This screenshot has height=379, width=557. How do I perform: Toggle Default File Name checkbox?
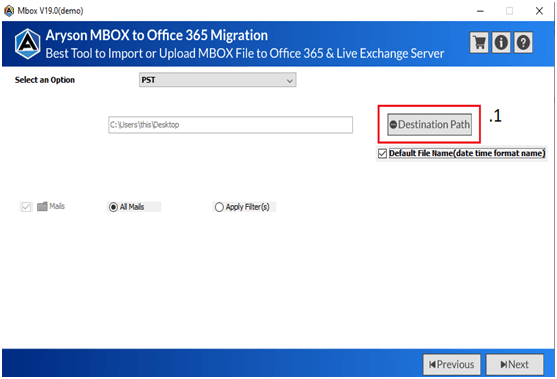click(382, 153)
